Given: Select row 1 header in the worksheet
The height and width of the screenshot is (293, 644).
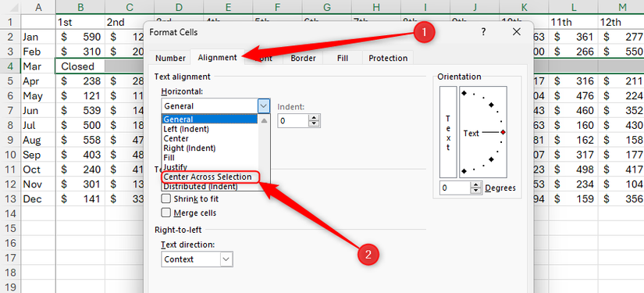Looking at the screenshot, I should 10,22.
